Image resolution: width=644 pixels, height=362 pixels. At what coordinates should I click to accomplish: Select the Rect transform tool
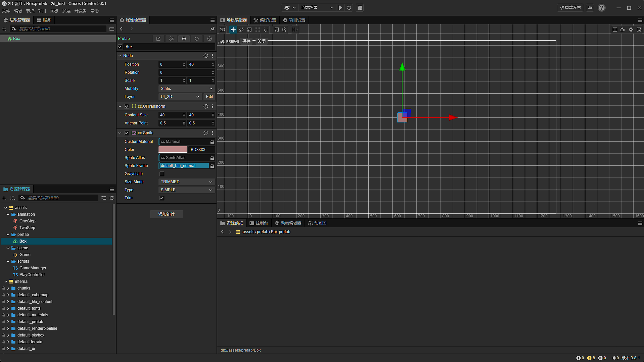(x=257, y=30)
